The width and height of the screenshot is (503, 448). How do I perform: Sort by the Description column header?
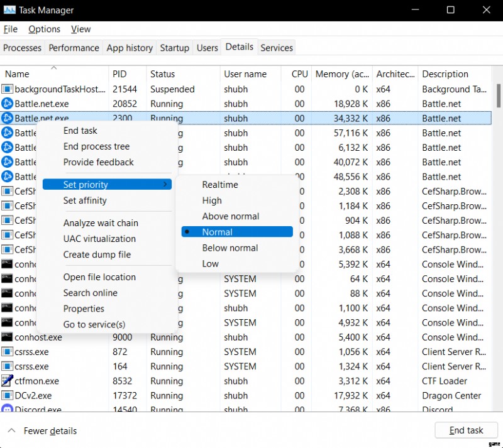click(455, 74)
